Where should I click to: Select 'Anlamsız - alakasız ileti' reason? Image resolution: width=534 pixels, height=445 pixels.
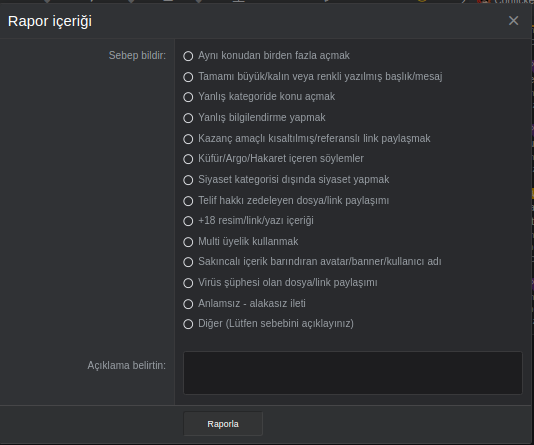tap(188, 304)
